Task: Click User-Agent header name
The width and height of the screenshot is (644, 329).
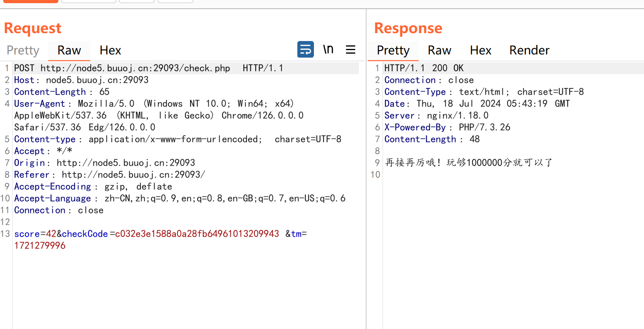Action: point(39,104)
